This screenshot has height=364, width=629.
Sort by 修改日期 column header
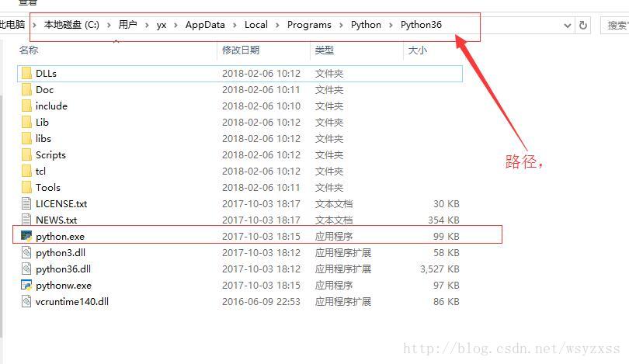tap(241, 50)
